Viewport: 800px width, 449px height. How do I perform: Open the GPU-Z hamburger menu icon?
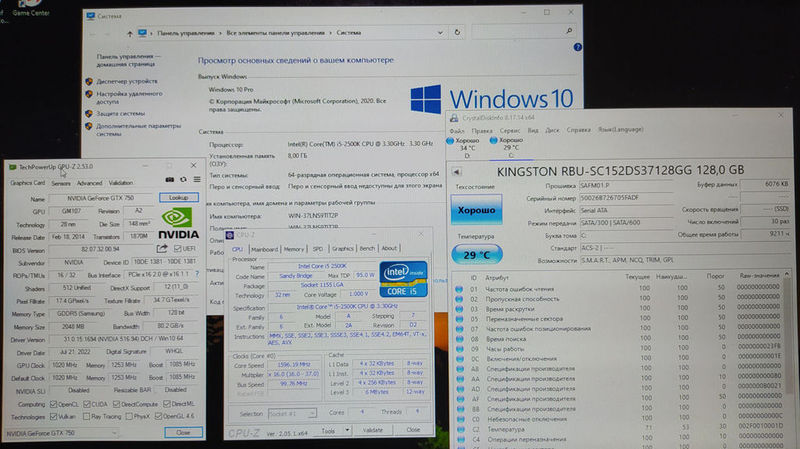click(197, 180)
